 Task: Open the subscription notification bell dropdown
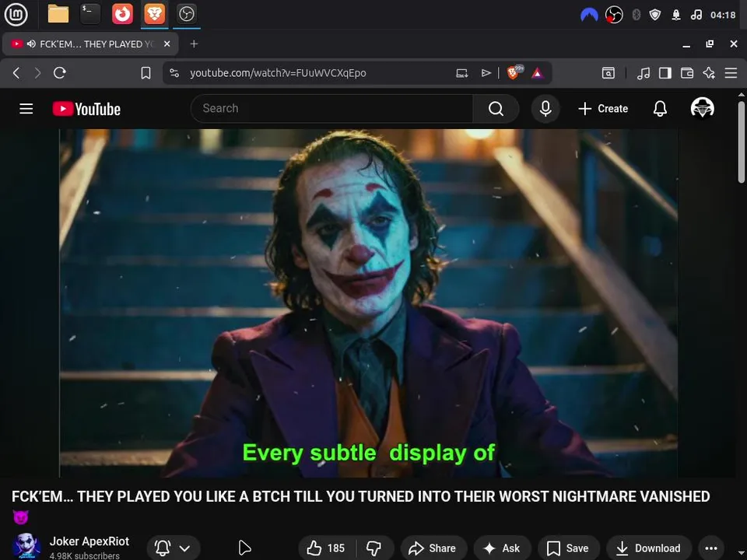[x=174, y=548]
